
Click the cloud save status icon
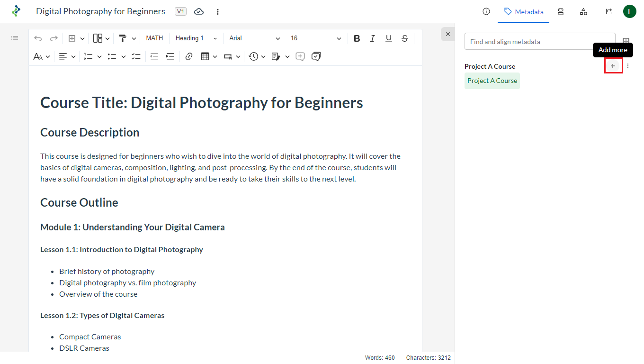[x=199, y=11]
